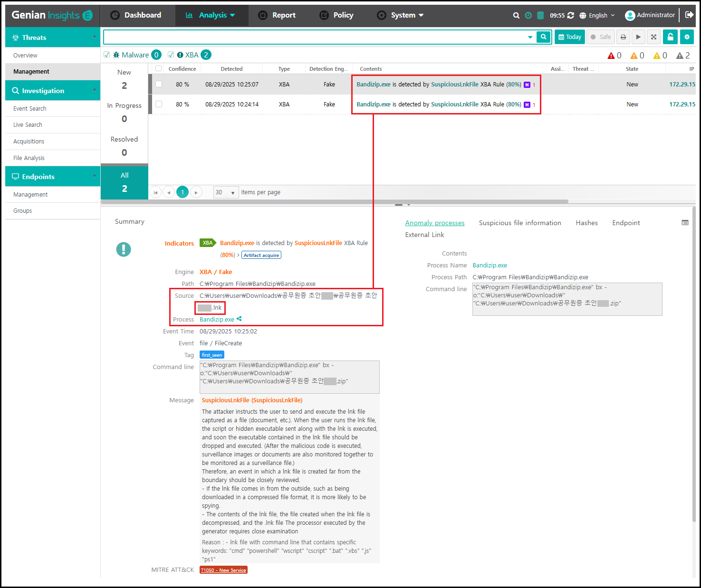Click the unlock padlock icon
Image resolution: width=701 pixels, height=588 pixels.
pos(670,37)
